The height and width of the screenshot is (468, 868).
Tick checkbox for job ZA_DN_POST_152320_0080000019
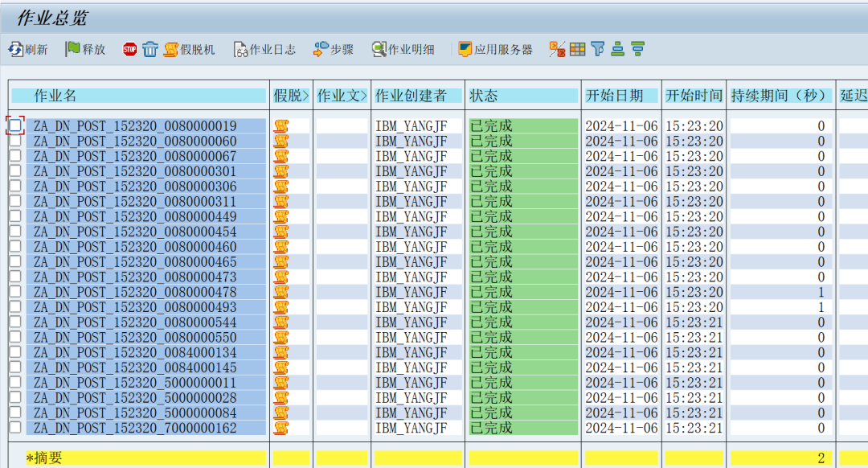[15, 125]
